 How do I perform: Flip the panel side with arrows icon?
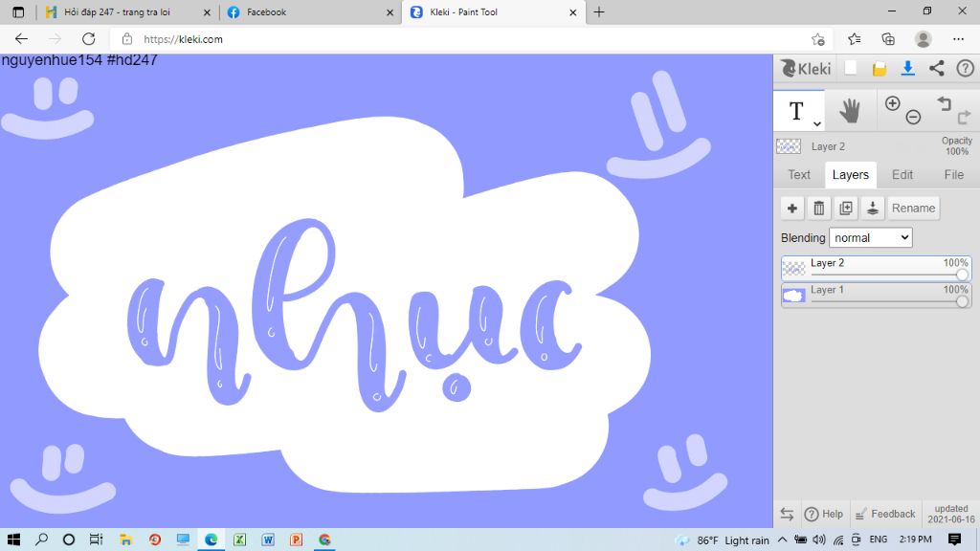pyautogui.click(x=787, y=514)
